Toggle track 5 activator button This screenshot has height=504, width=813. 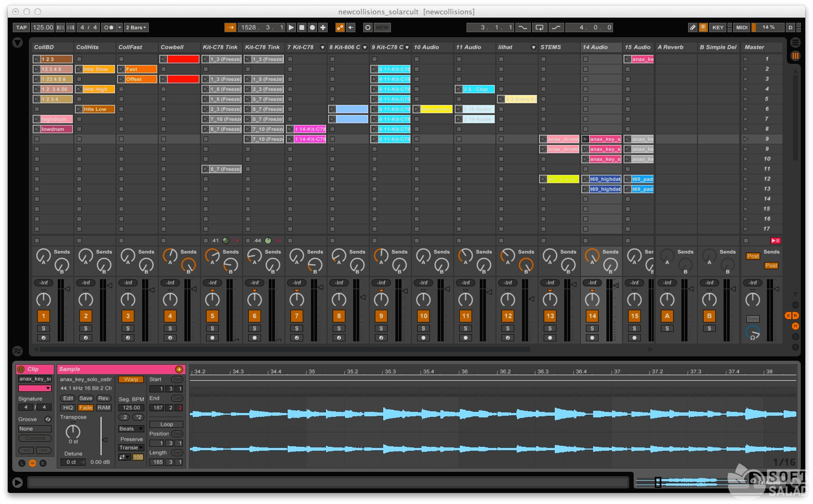[x=212, y=316]
